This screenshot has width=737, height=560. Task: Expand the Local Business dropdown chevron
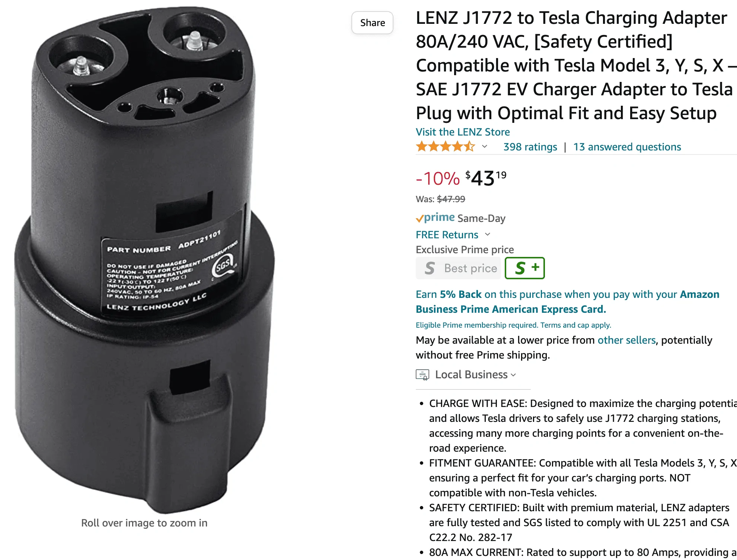coord(513,375)
